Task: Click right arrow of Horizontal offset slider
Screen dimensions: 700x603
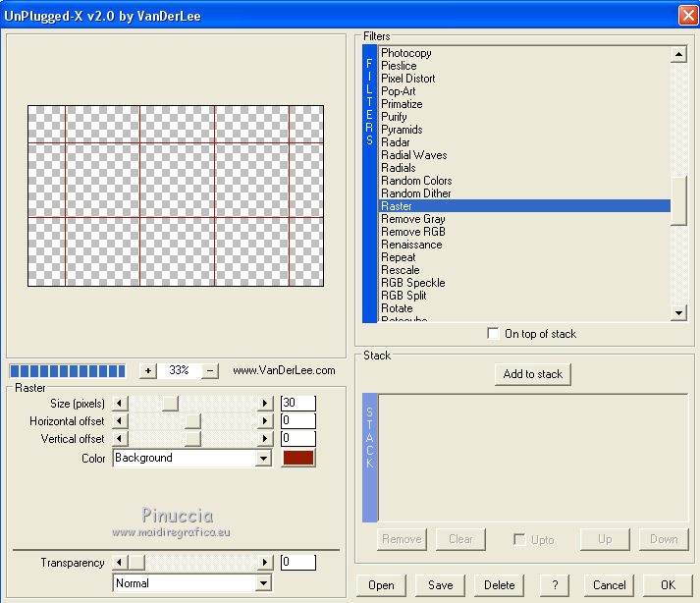Action: 264,420
